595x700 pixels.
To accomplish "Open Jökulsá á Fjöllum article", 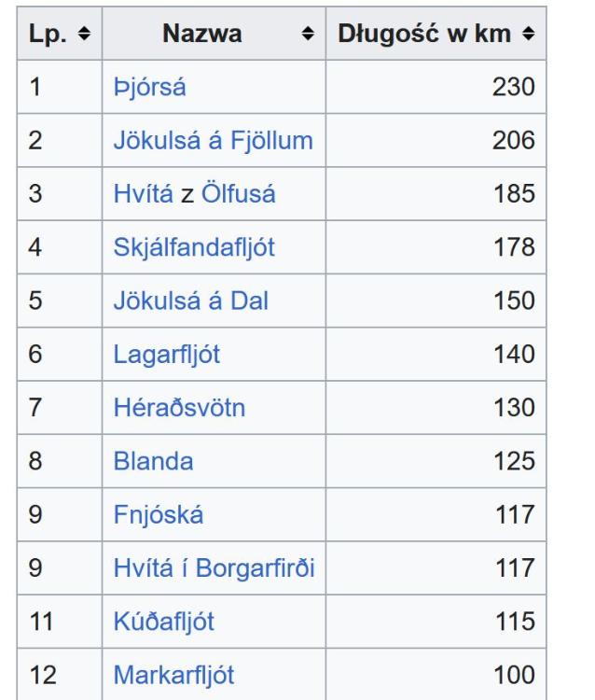I will 212,141.
